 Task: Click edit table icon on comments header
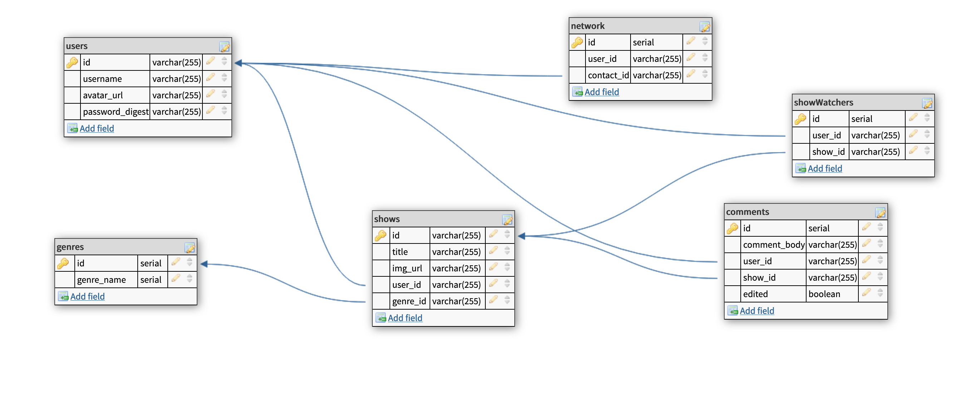[x=880, y=213]
